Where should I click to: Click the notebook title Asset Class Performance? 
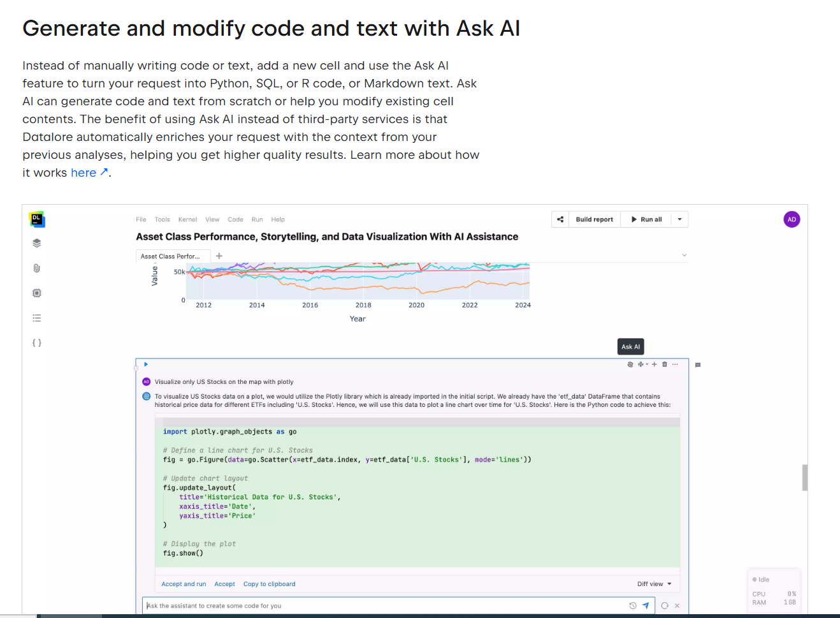[327, 237]
